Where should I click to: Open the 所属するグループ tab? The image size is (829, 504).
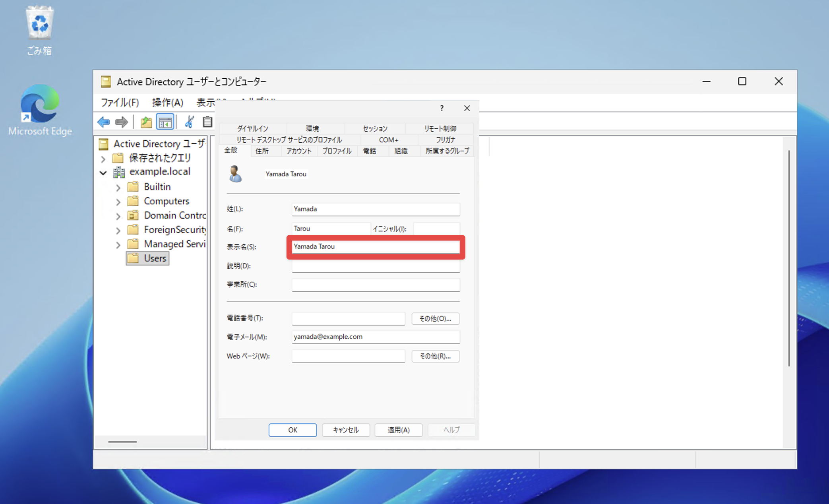click(447, 151)
